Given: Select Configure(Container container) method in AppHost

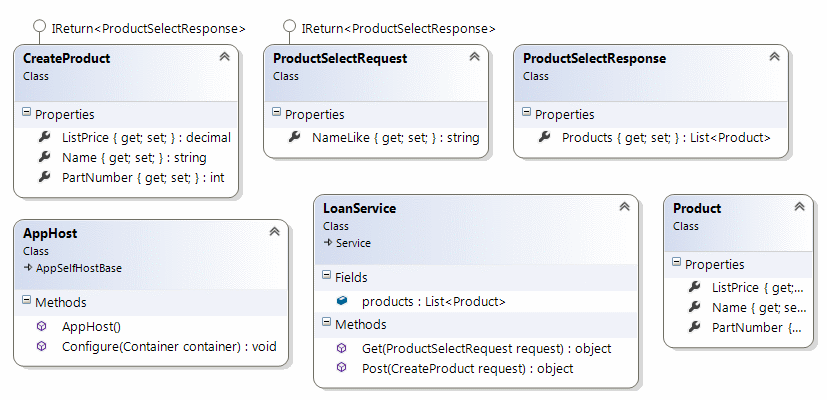Looking at the screenshot, I should [x=168, y=346].
